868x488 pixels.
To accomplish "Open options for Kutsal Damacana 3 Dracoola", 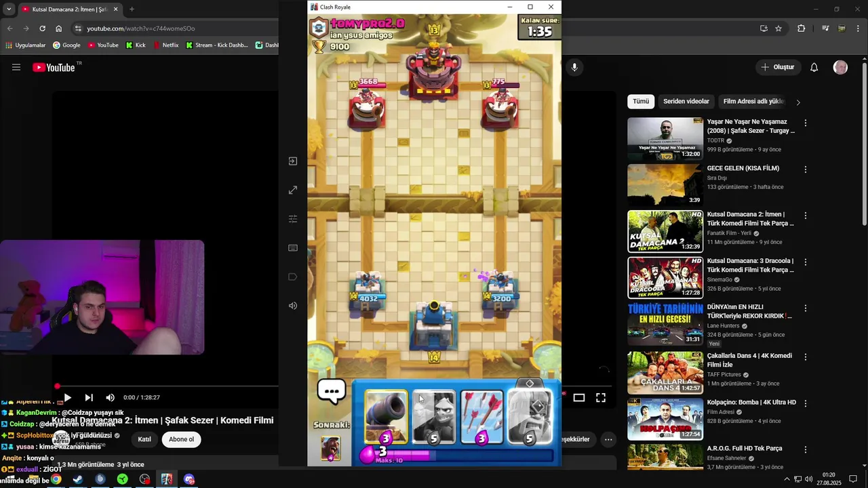I will click(x=806, y=262).
